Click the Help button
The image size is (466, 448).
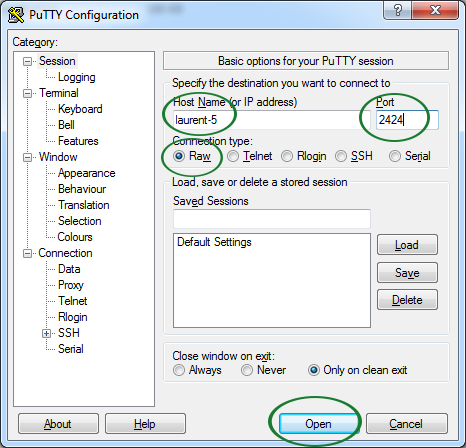[x=145, y=424]
